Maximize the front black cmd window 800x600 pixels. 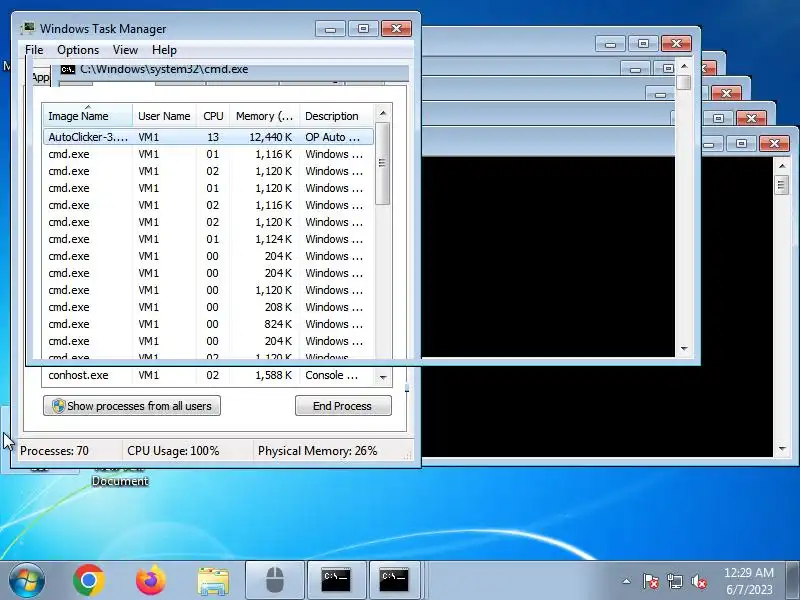pyautogui.click(x=741, y=143)
